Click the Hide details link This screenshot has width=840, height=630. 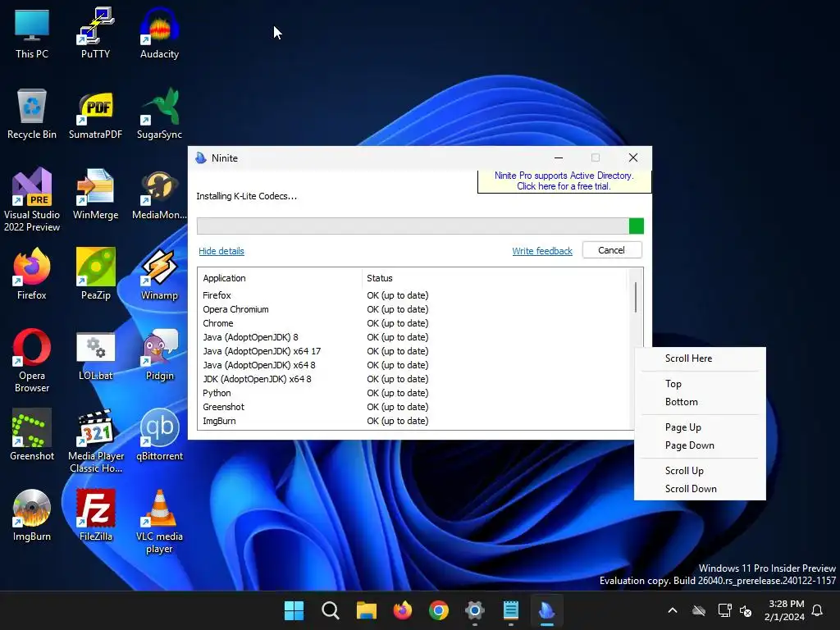(x=221, y=251)
